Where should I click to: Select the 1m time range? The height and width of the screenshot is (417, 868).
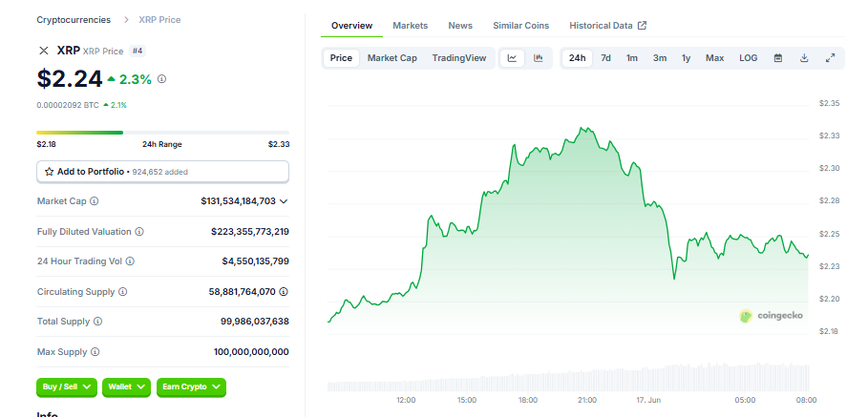click(631, 58)
